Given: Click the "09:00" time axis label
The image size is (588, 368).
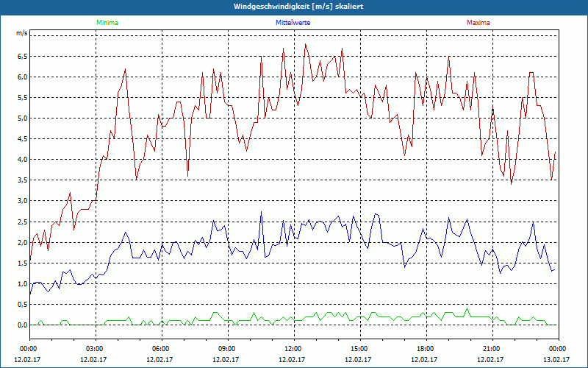Looking at the screenshot, I should coord(226,349).
